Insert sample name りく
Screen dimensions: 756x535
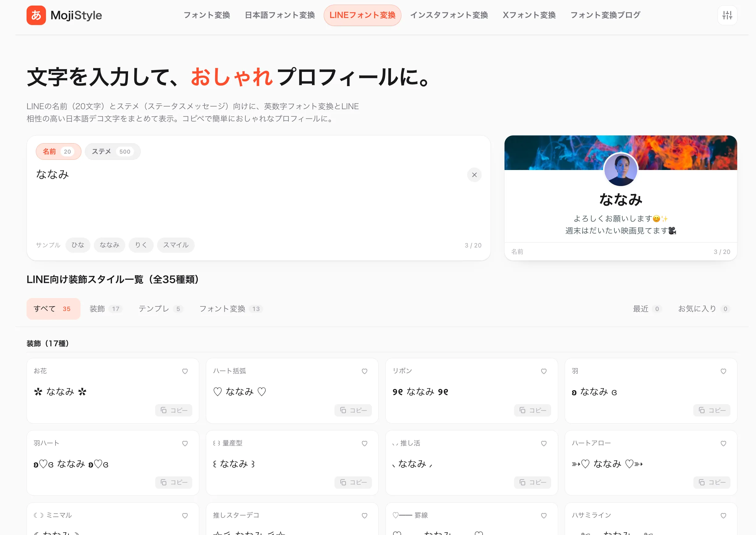point(141,245)
